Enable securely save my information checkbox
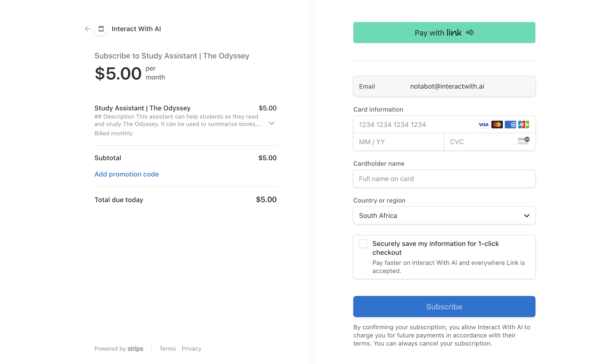Screen dimensions: 604x364 [x=363, y=244]
